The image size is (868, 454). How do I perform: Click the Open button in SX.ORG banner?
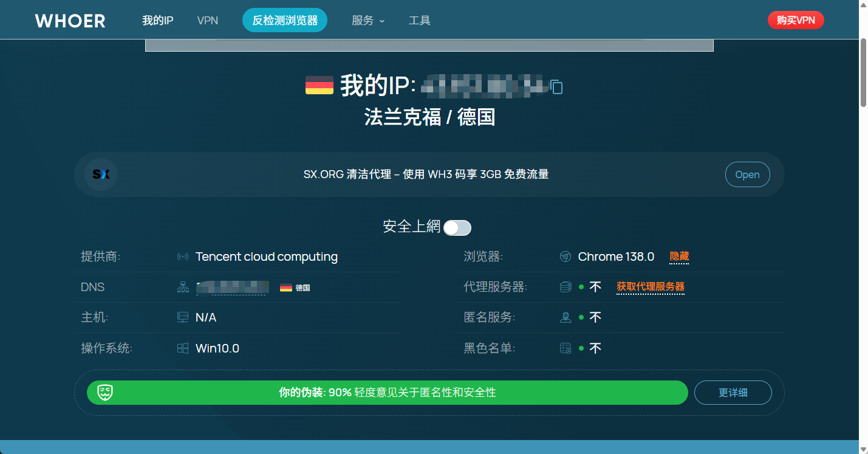747,174
